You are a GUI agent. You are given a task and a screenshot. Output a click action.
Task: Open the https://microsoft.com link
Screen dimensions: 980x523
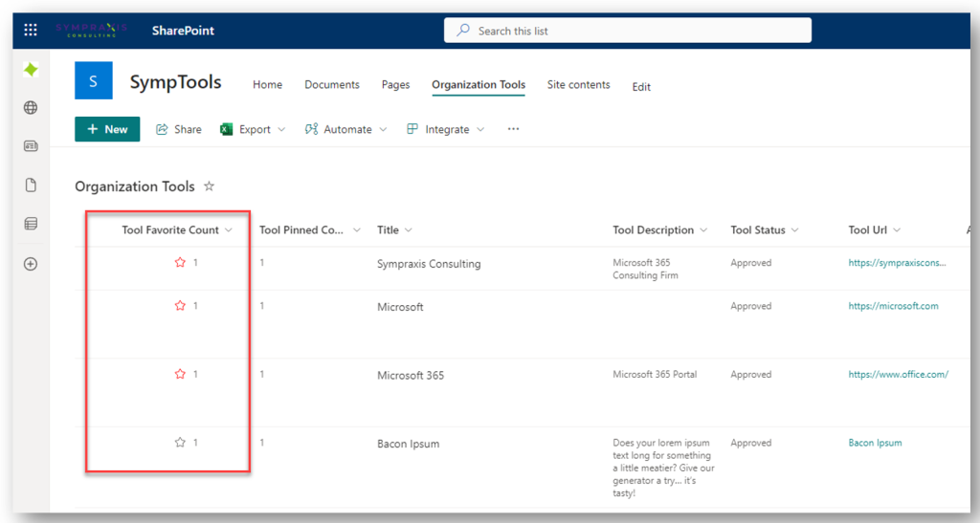(893, 306)
